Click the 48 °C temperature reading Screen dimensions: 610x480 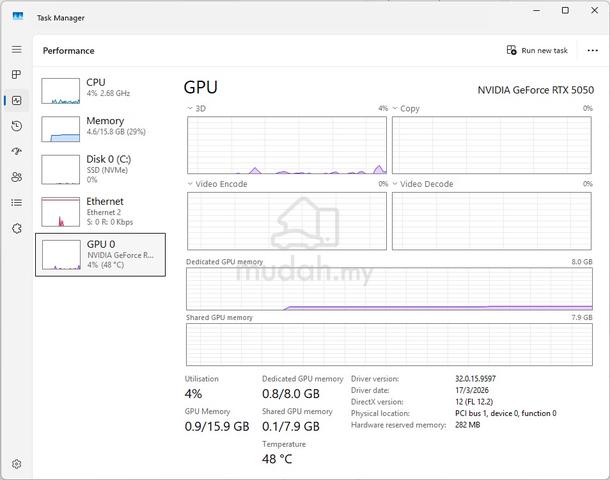point(277,459)
